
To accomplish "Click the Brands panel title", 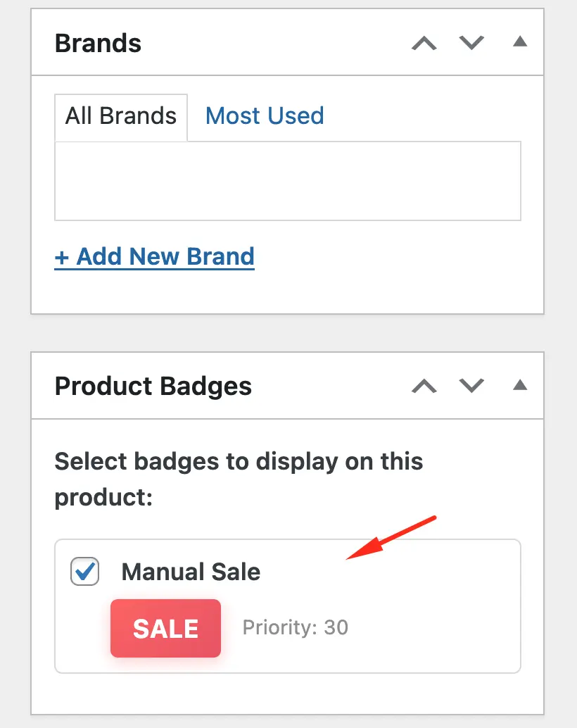I will [x=98, y=43].
